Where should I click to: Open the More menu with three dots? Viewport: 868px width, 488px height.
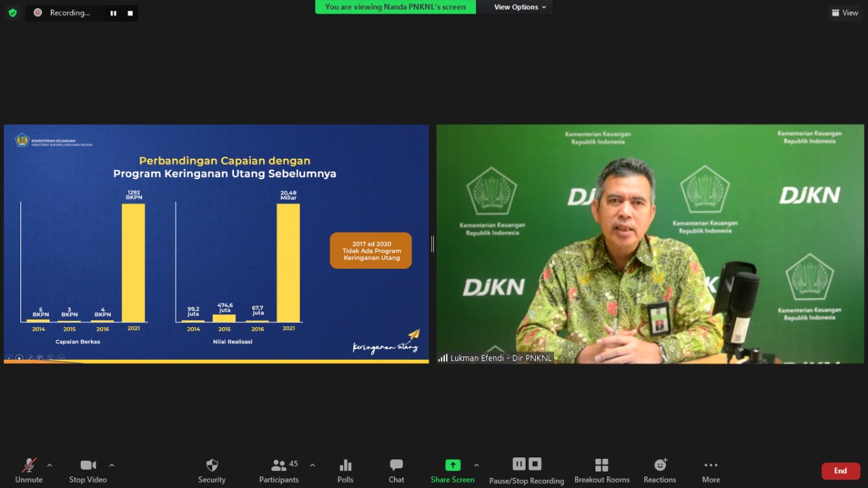point(711,470)
